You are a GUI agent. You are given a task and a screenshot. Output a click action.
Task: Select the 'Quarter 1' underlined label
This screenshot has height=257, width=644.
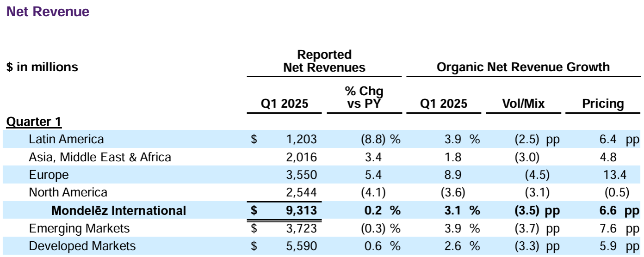point(34,122)
